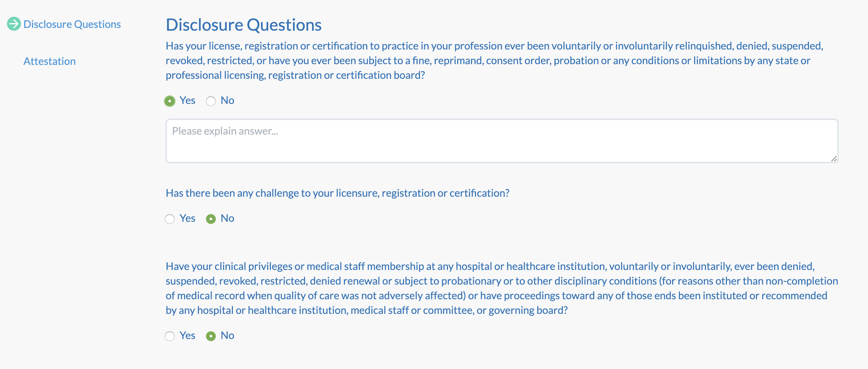Viewport: 868px width, 369px height.
Task: Select No for the license relinquishment question
Action: tap(211, 101)
